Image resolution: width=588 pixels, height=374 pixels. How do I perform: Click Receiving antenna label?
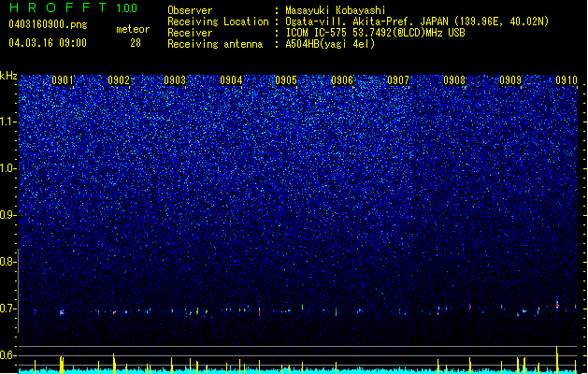(215, 44)
